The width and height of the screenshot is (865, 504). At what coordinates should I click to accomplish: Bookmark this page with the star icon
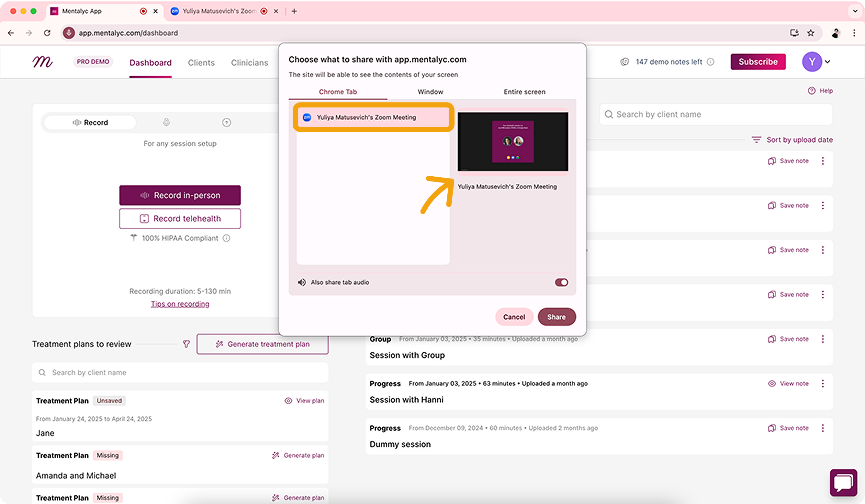[810, 33]
